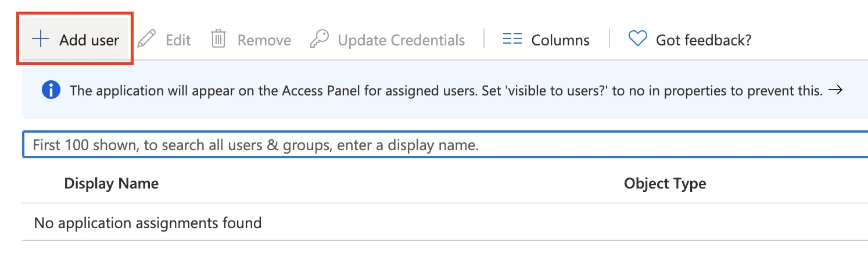The height and width of the screenshot is (263, 868).
Task: Follow the arrow at banner's end
Action: coord(835,90)
